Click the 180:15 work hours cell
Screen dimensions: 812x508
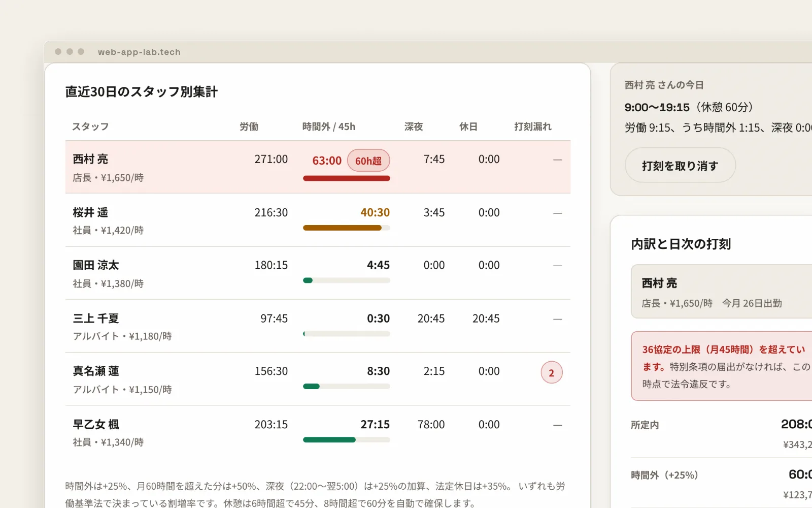(x=271, y=265)
